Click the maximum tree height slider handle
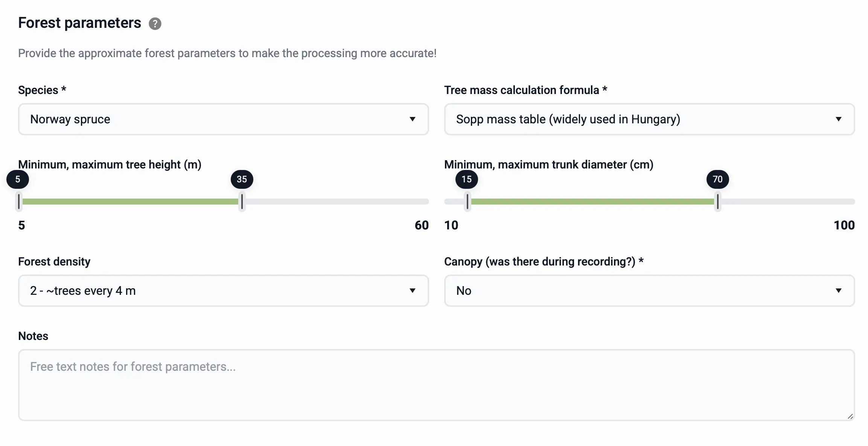This screenshot has width=868, height=446. (x=242, y=202)
